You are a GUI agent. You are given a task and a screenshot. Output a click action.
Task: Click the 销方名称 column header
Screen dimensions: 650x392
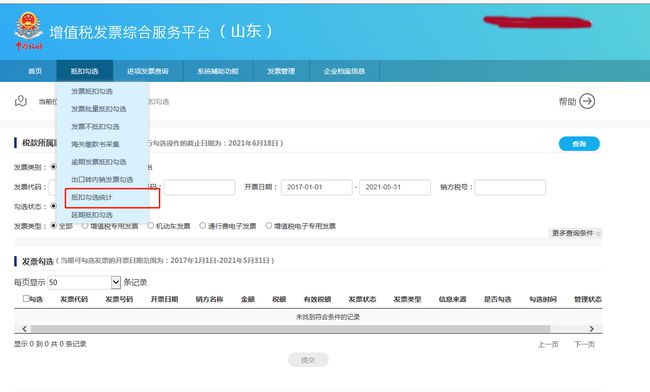pos(210,299)
